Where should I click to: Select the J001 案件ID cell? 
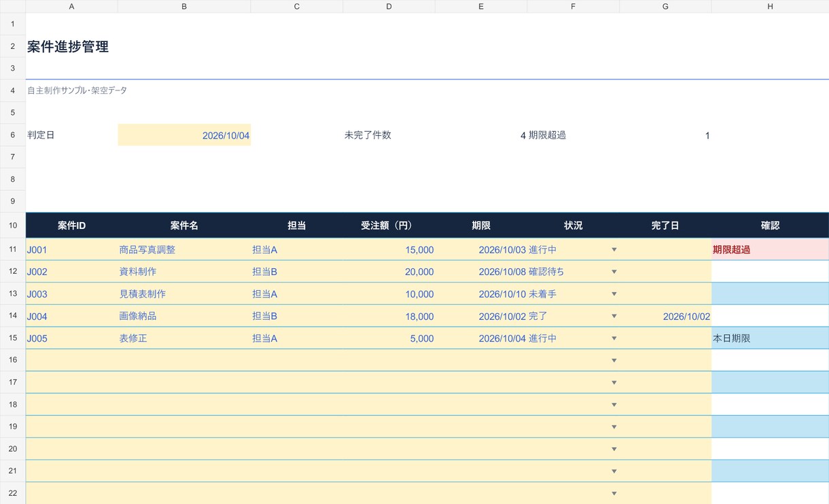click(x=72, y=250)
